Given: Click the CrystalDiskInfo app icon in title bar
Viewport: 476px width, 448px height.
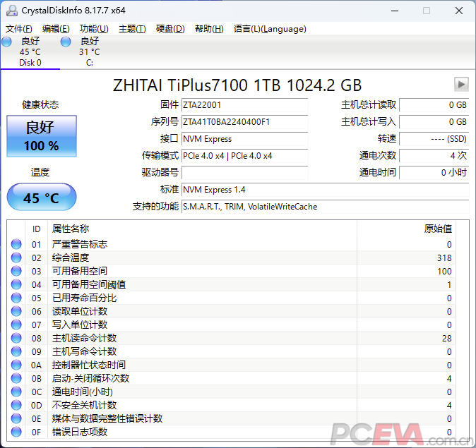Looking at the screenshot, I should click(12, 11).
